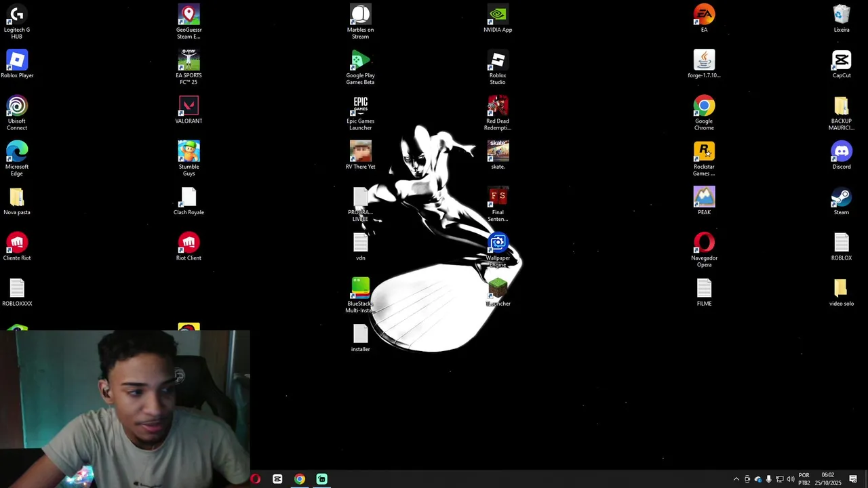Viewport: 868px width, 488px height.
Task: Select the PROGRA... LIVEEE file icon
Action: (360, 204)
